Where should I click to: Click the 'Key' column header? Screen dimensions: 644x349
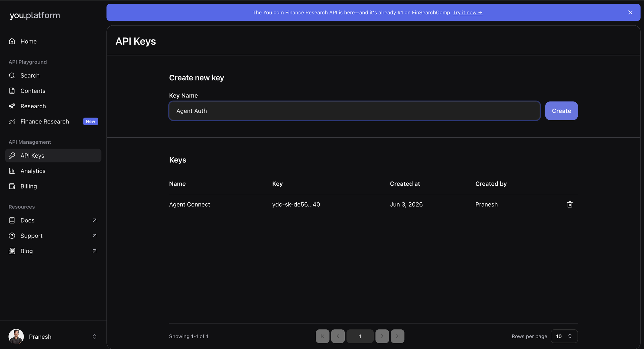coord(277,184)
